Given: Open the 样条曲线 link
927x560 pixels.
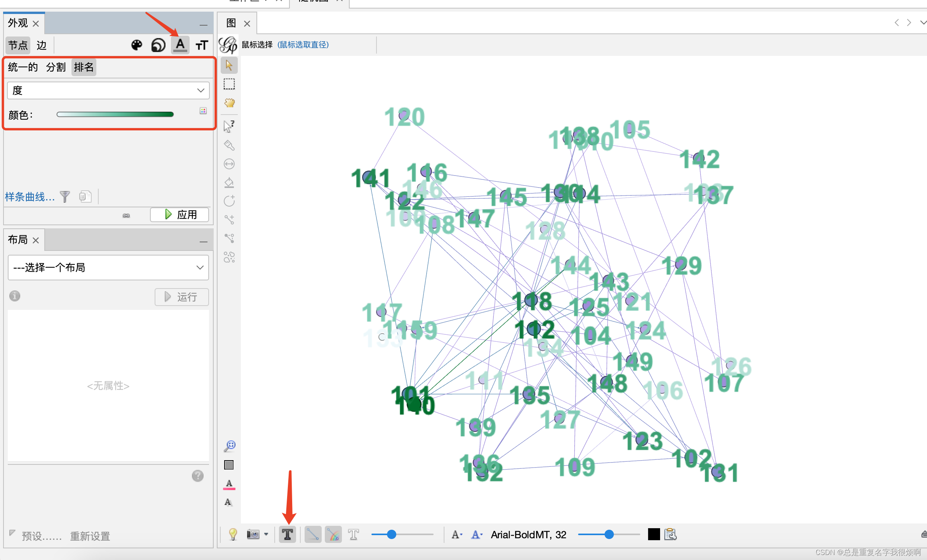Looking at the screenshot, I should [30, 197].
